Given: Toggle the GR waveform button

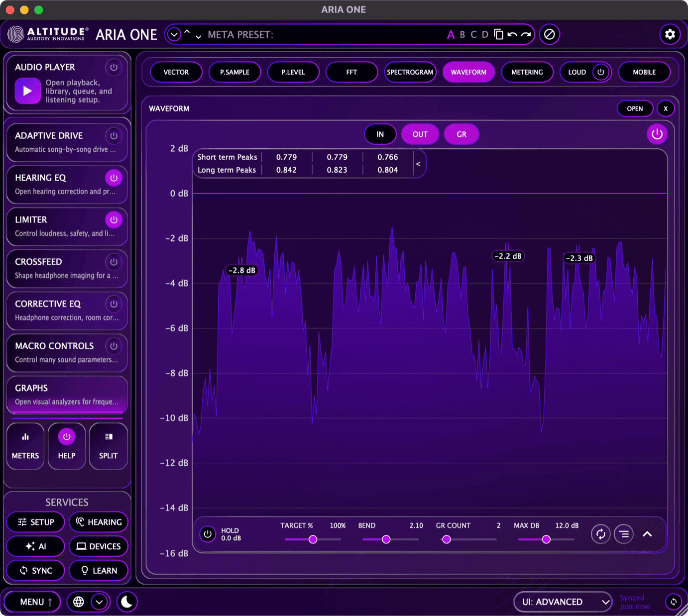Looking at the screenshot, I should [461, 134].
